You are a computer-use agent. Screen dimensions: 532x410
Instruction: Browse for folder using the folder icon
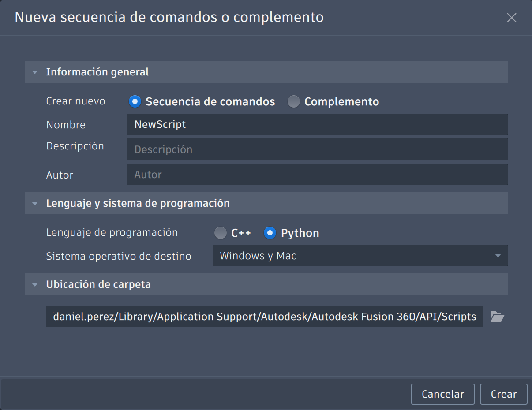point(497,317)
